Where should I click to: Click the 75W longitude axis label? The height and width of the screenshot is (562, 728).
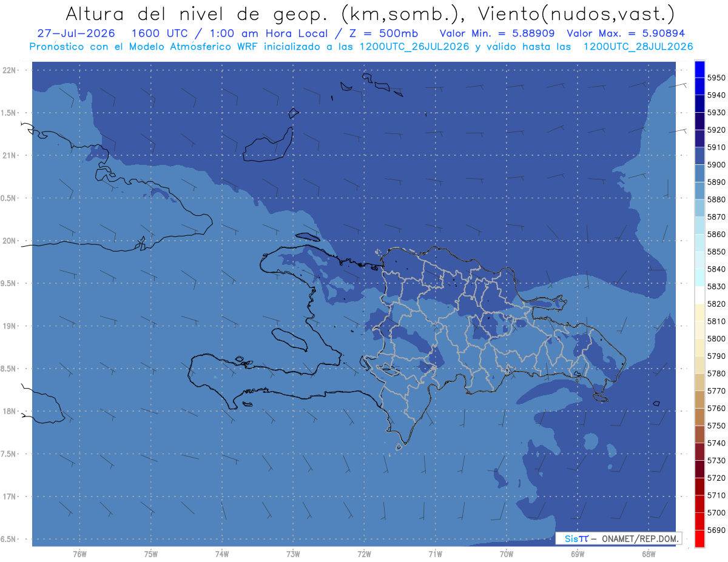tap(151, 554)
